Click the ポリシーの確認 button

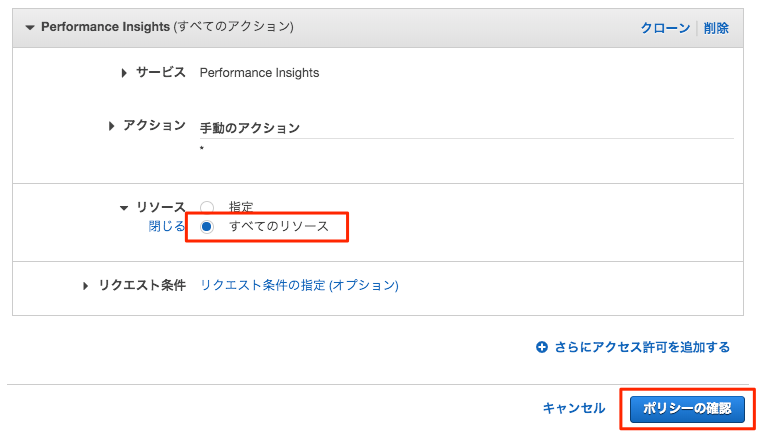687,409
